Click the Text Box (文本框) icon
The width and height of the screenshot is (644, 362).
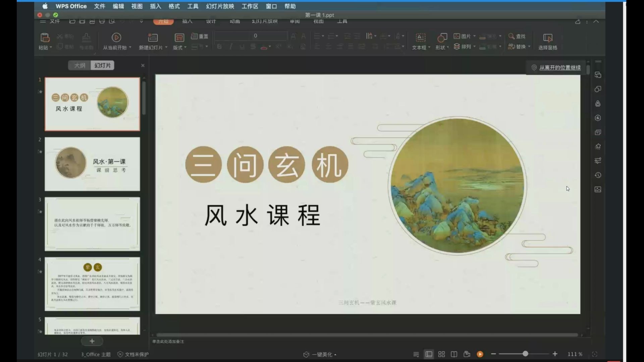click(x=421, y=38)
